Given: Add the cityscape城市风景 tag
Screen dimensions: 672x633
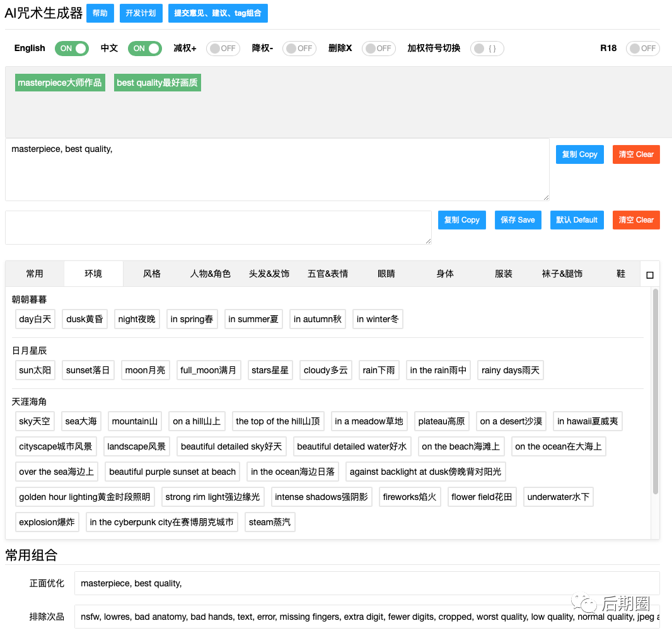Looking at the screenshot, I should point(55,446).
